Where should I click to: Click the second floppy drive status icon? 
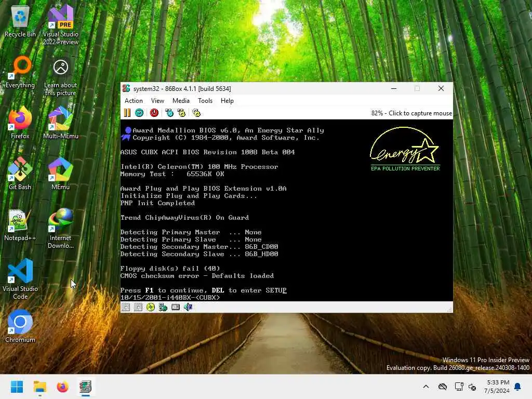tap(138, 307)
